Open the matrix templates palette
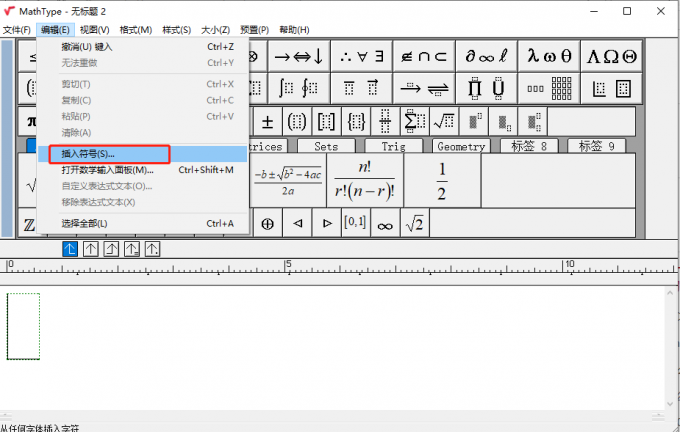Viewport: 680px width, 432px height. [x=549, y=88]
